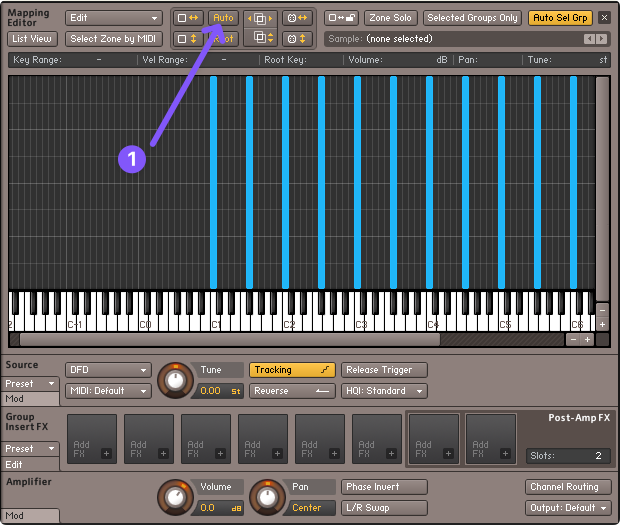This screenshot has width=620, height=525.
Task: Open the Group Insert FX Edit tab
Action: pos(16,464)
